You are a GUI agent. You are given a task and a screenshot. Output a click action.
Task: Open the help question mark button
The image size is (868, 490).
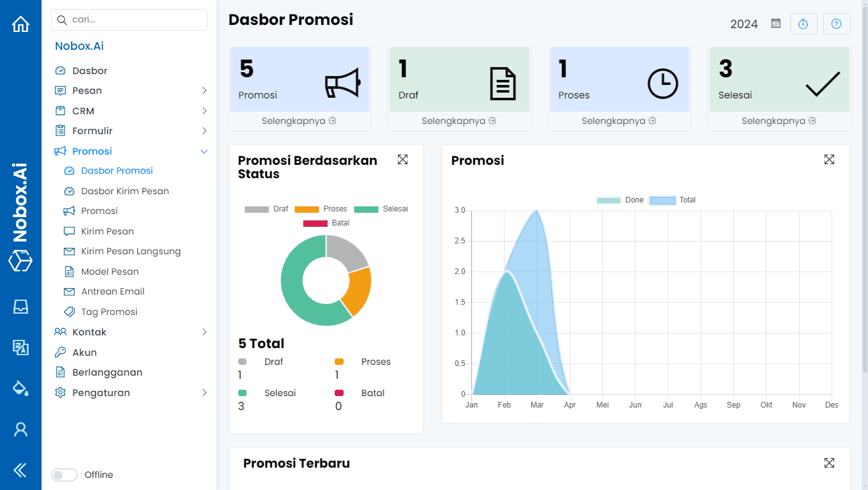pyautogui.click(x=836, y=24)
